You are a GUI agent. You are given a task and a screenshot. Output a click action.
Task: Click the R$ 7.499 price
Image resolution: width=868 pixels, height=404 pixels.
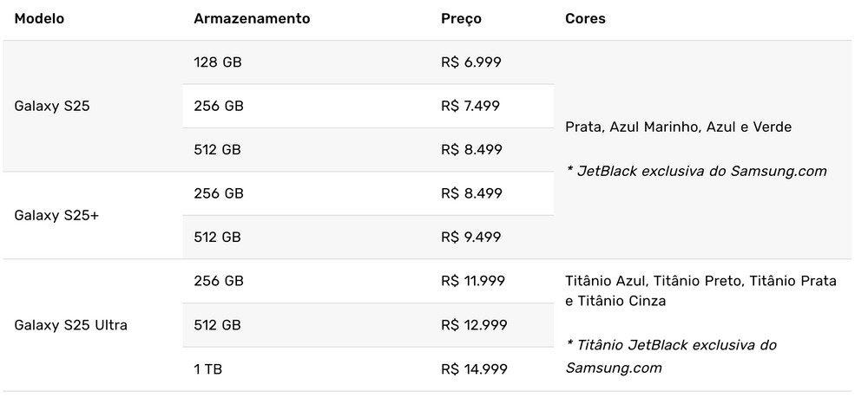coord(471,106)
